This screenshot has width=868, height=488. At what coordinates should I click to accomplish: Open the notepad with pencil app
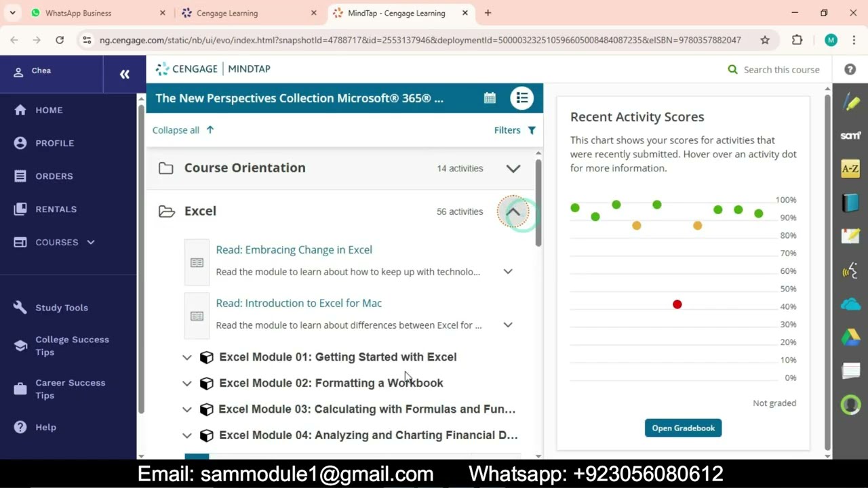[x=850, y=236]
